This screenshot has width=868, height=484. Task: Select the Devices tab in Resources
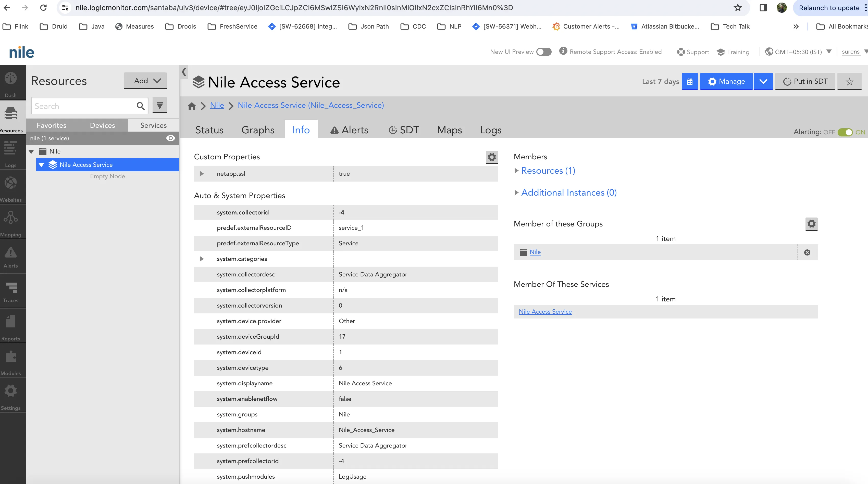click(102, 125)
